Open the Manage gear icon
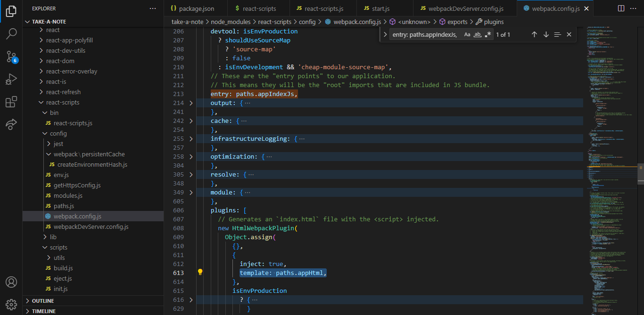644x315 pixels. [11, 304]
